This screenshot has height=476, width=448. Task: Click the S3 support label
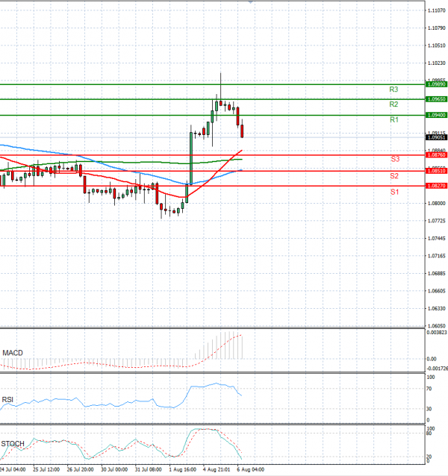tap(395, 159)
